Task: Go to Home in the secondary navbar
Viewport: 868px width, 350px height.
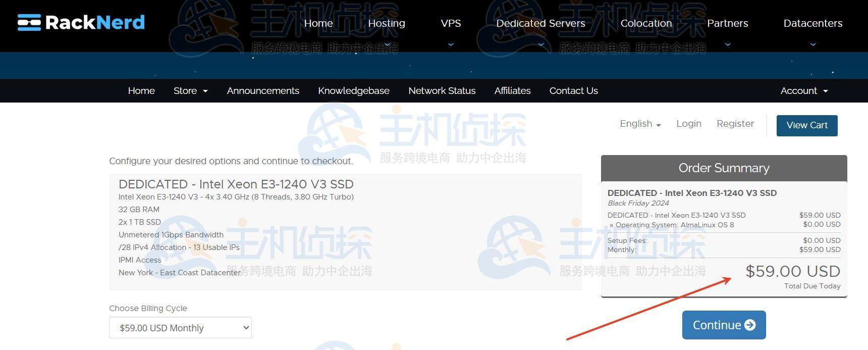Action: click(141, 91)
